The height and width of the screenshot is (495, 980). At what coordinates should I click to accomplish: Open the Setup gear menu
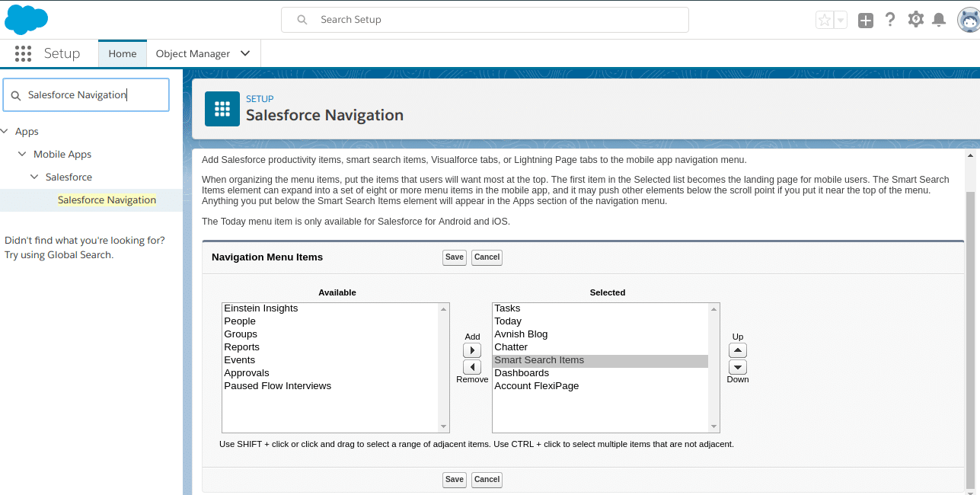915,20
